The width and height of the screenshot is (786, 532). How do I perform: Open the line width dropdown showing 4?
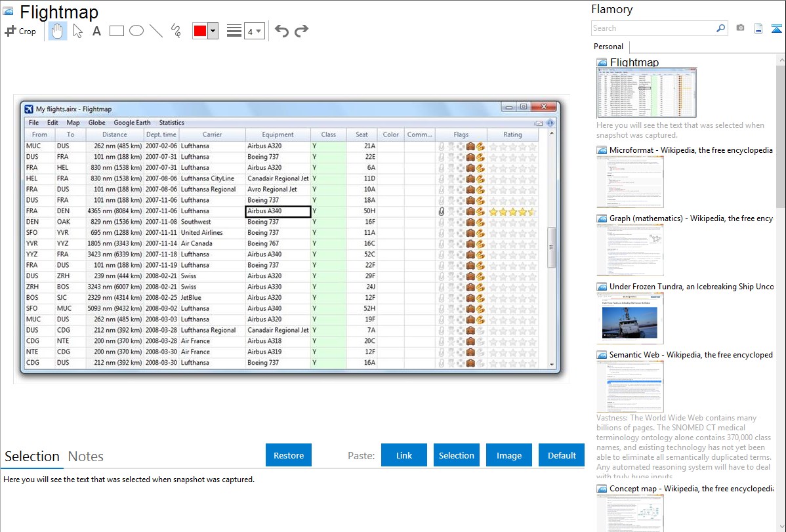point(254,31)
